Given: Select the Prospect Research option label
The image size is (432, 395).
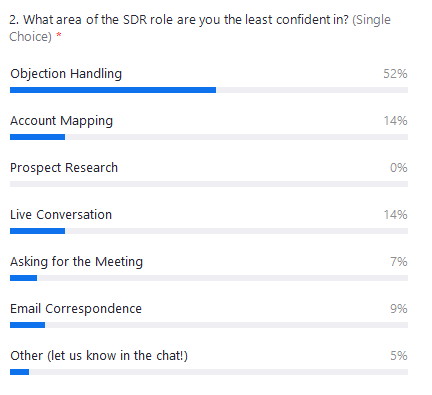Looking at the screenshot, I should pyautogui.click(x=64, y=168).
